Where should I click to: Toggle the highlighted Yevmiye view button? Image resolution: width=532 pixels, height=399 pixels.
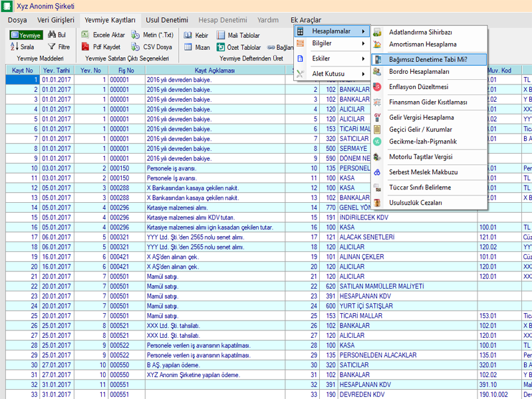click(26, 35)
